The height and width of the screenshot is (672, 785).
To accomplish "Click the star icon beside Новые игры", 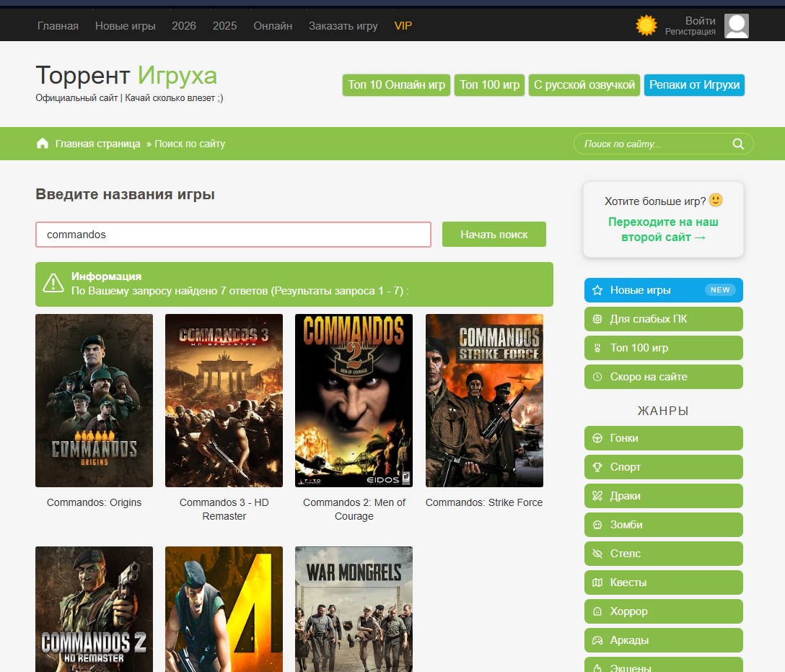I will (x=597, y=290).
